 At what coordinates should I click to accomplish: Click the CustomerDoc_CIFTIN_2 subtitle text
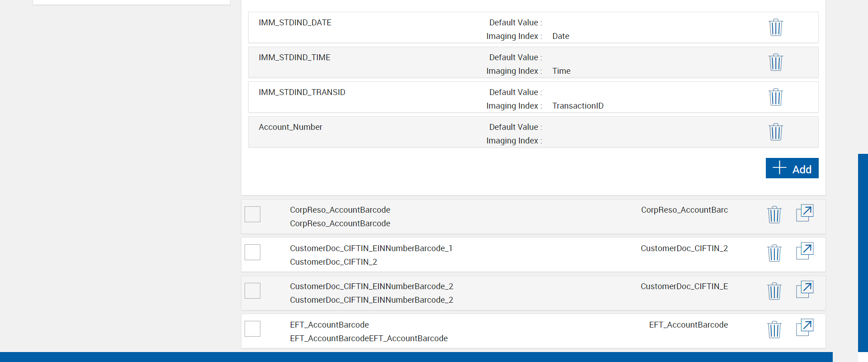click(x=333, y=262)
